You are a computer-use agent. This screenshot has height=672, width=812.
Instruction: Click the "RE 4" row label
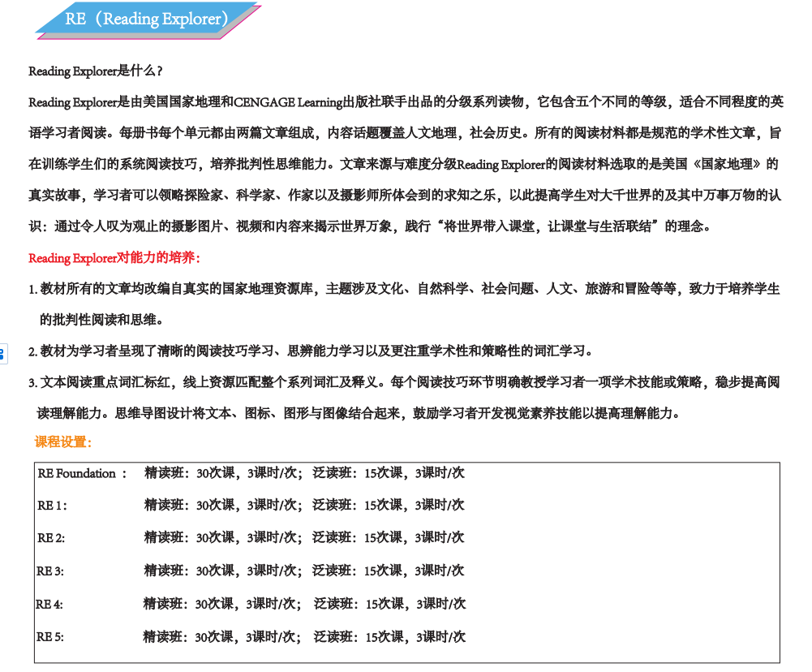[x=49, y=604]
